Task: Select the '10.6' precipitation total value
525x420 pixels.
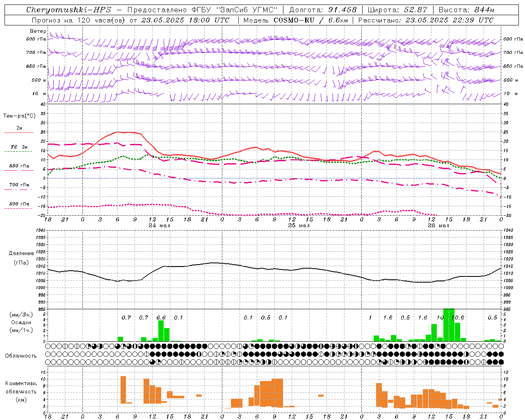Action: (x=457, y=318)
